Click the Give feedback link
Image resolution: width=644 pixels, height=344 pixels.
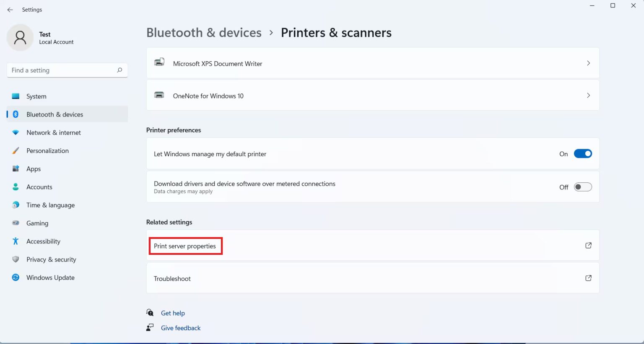[x=180, y=328]
